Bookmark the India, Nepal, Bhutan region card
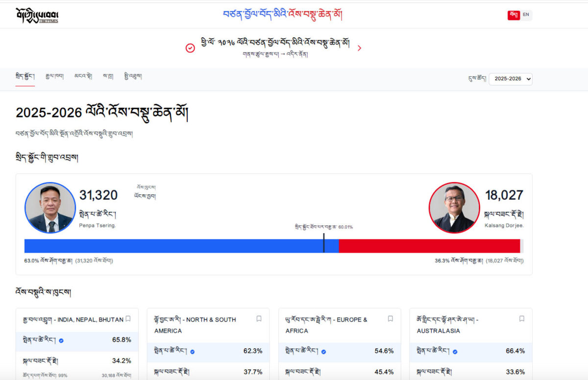588x380 pixels. [x=128, y=319]
